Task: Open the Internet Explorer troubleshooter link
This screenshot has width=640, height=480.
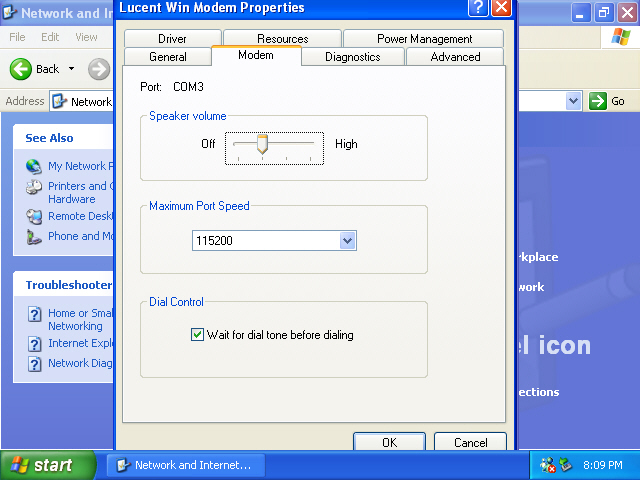Action: (81, 343)
